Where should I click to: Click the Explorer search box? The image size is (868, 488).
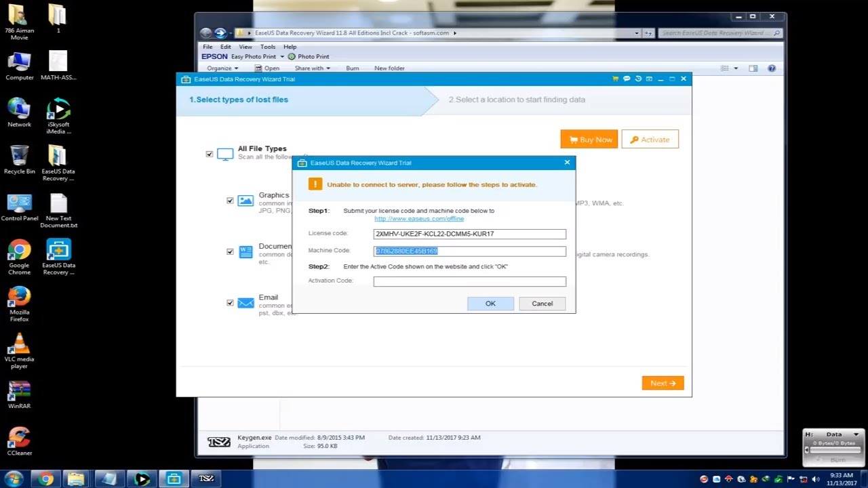pyautogui.click(x=720, y=33)
